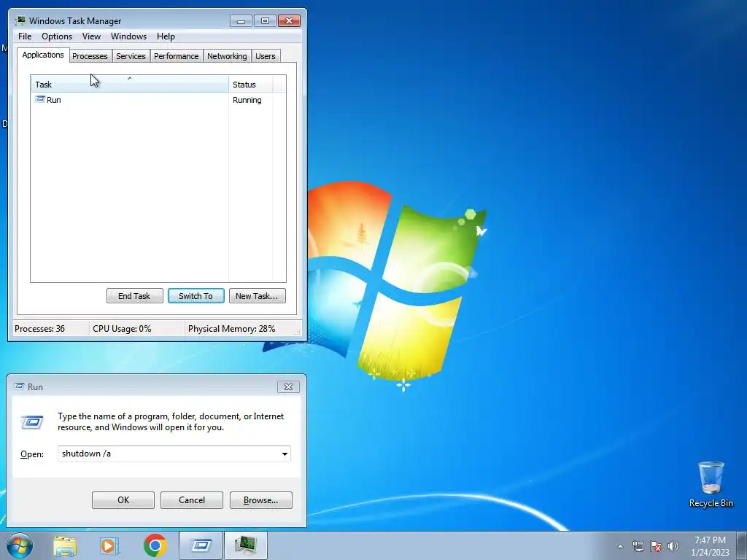Image resolution: width=747 pixels, height=560 pixels.
Task: Open the clock showing 7:47 PM
Action: click(710, 546)
